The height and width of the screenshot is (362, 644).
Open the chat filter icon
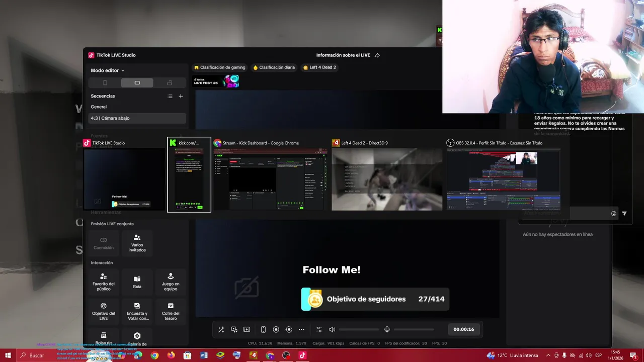(624, 214)
